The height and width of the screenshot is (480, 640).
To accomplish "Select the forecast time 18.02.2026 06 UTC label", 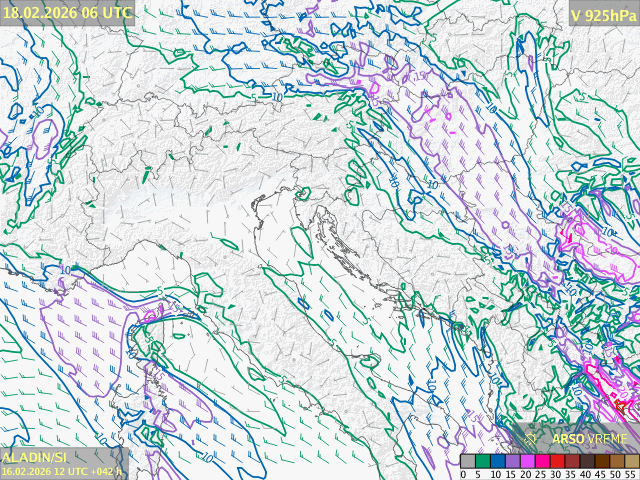I will click(67, 13).
